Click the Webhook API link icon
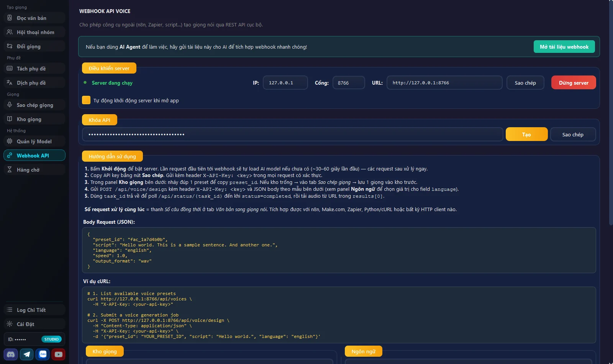 click(10, 156)
